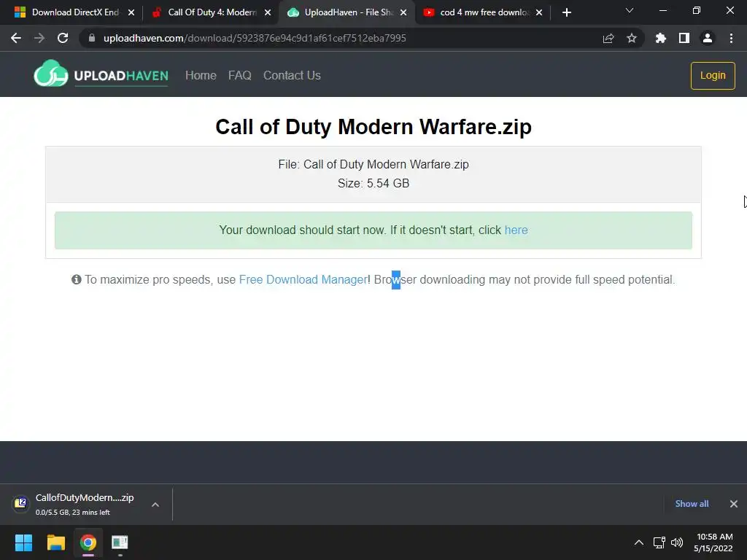
Task: Close the UploadHaven tab
Action: pyautogui.click(x=403, y=12)
